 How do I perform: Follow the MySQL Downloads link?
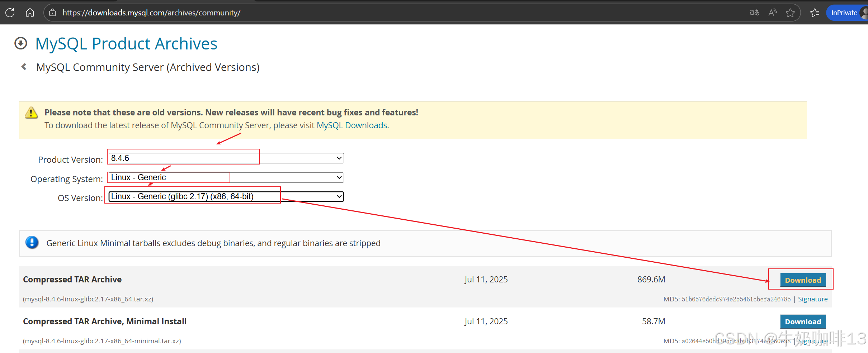point(352,125)
